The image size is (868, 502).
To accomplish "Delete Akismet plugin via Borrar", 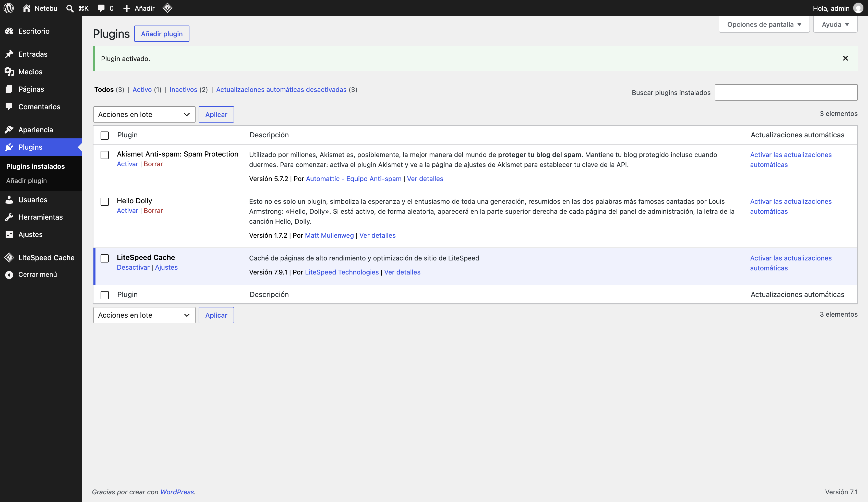I will coord(153,164).
